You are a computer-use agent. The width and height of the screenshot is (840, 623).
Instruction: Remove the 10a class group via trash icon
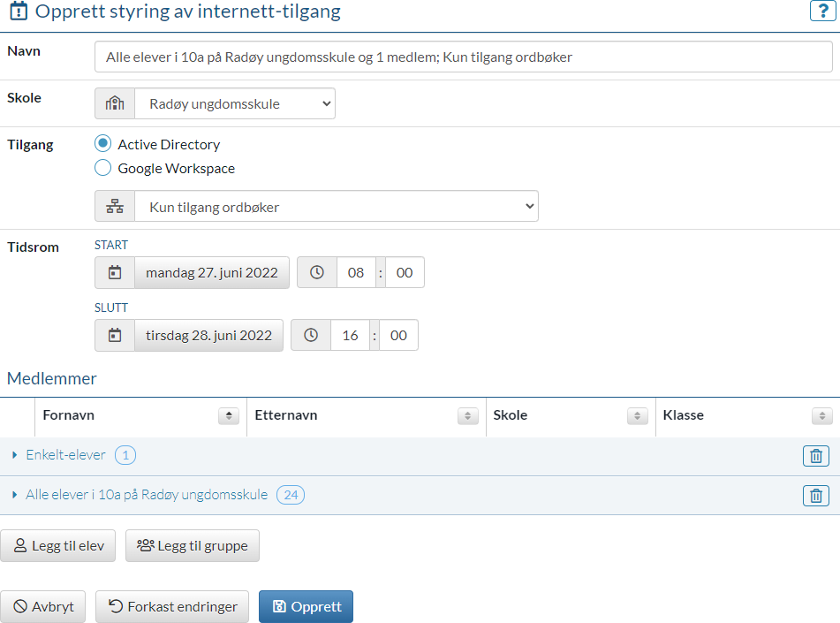click(815, 496)
